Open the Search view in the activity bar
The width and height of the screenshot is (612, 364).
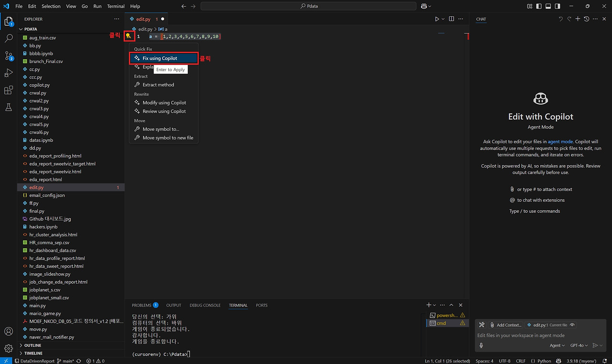9,39
